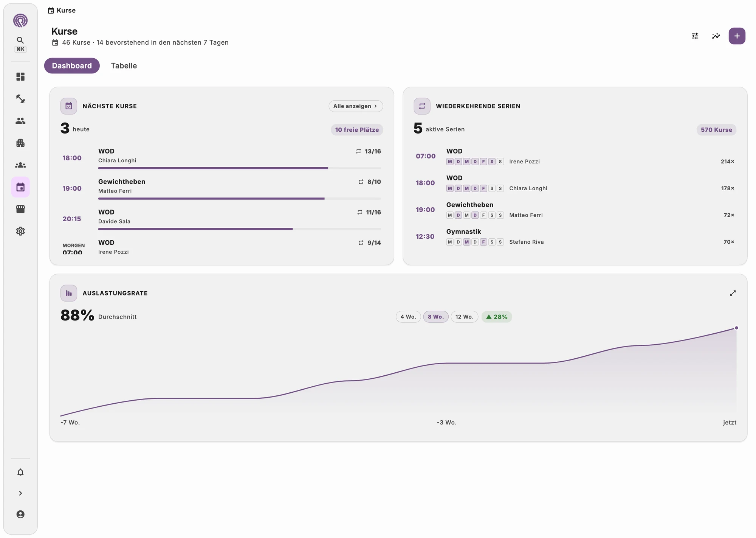Open the members people icon in sidebar

tap(20, 121)
